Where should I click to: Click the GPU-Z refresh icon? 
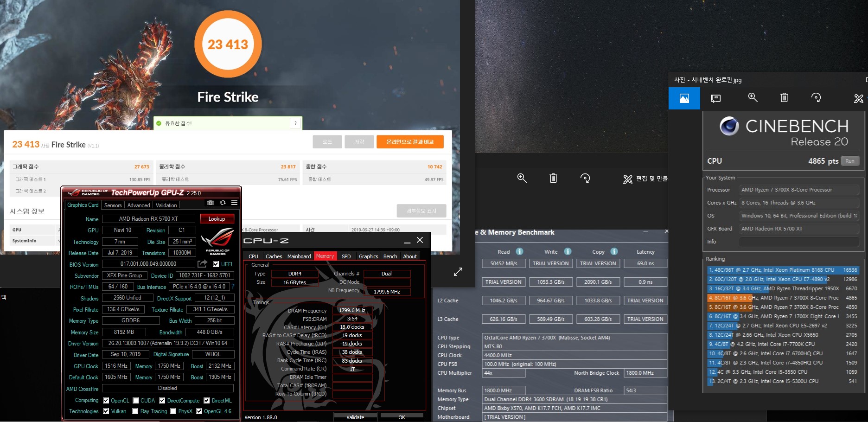223,203
